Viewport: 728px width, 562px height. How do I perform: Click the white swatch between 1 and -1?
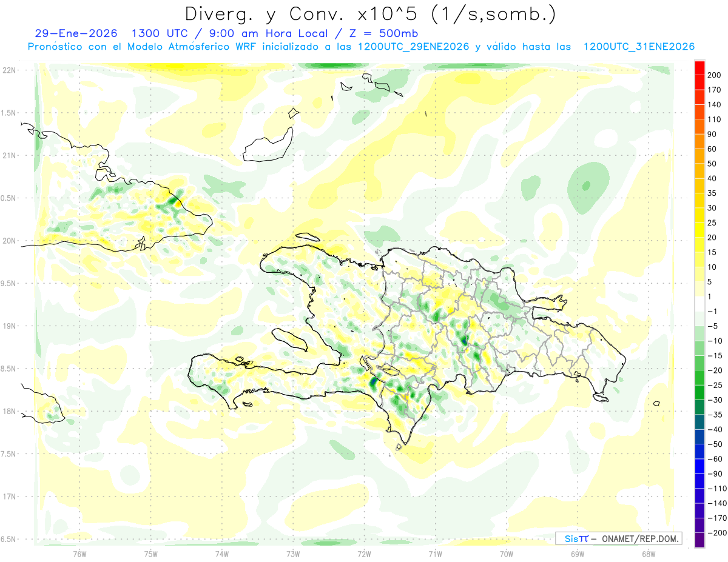coord(699,303)
